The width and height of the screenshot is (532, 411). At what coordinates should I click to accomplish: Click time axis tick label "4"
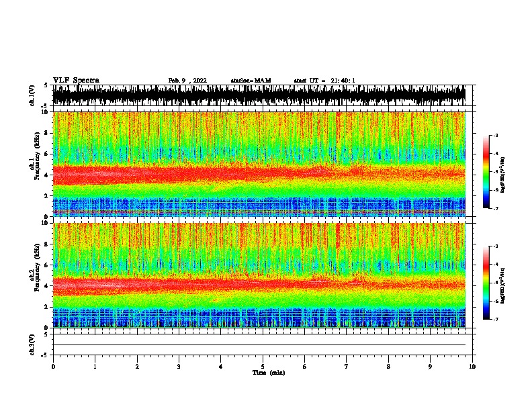point(221,367)
